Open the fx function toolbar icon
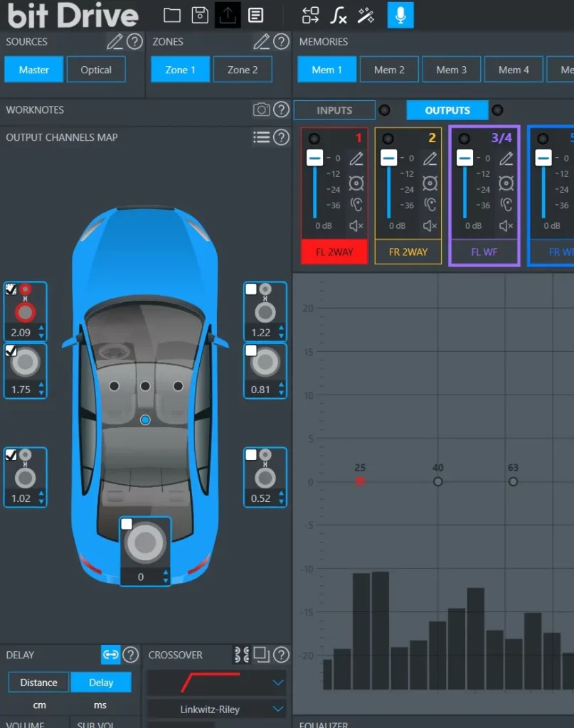574x728 pixels. click(x=338, y=16)
